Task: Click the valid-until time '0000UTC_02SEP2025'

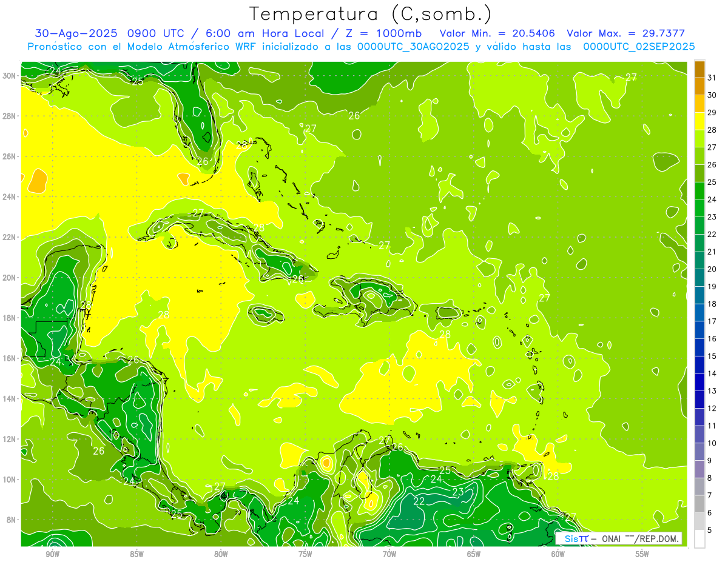Action: tap(639, 47)
